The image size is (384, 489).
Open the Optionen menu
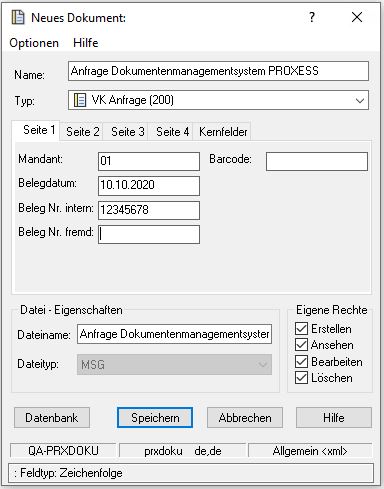coord(34,43)
